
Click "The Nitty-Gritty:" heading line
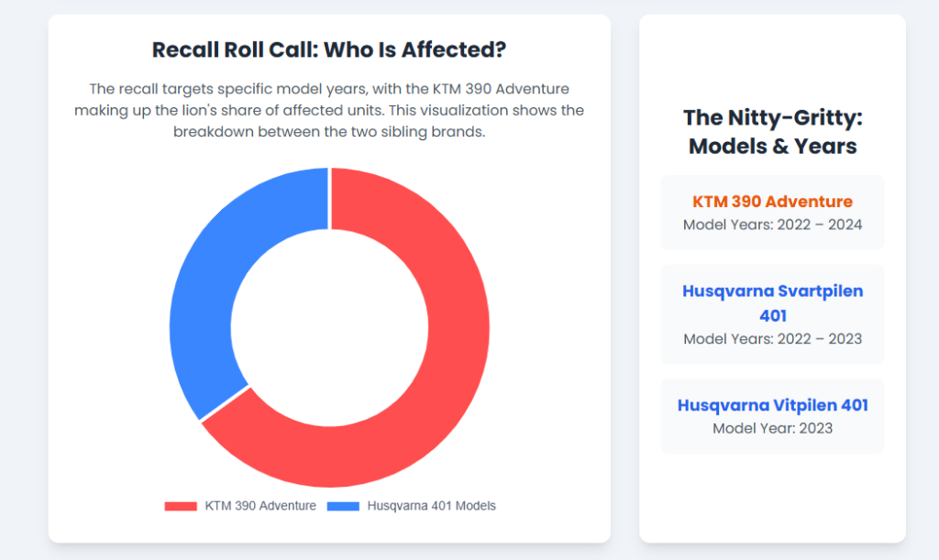[x=772, y=117]
